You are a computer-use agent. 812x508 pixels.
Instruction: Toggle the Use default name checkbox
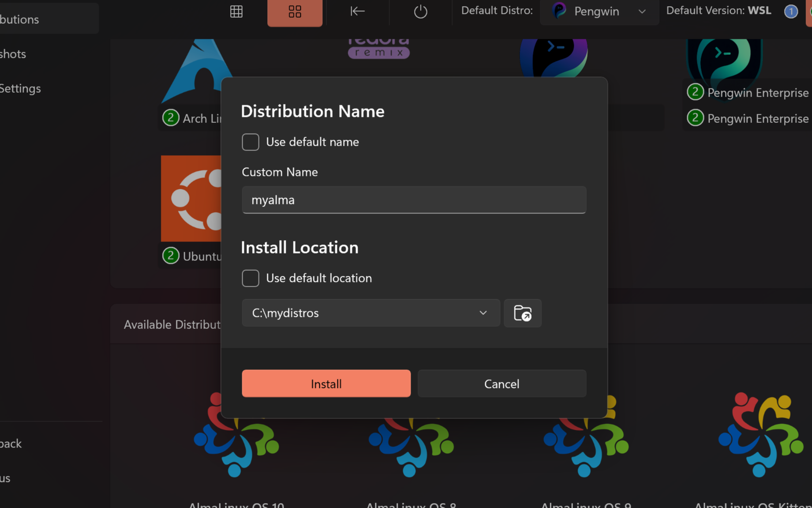[x=250, y=142]
